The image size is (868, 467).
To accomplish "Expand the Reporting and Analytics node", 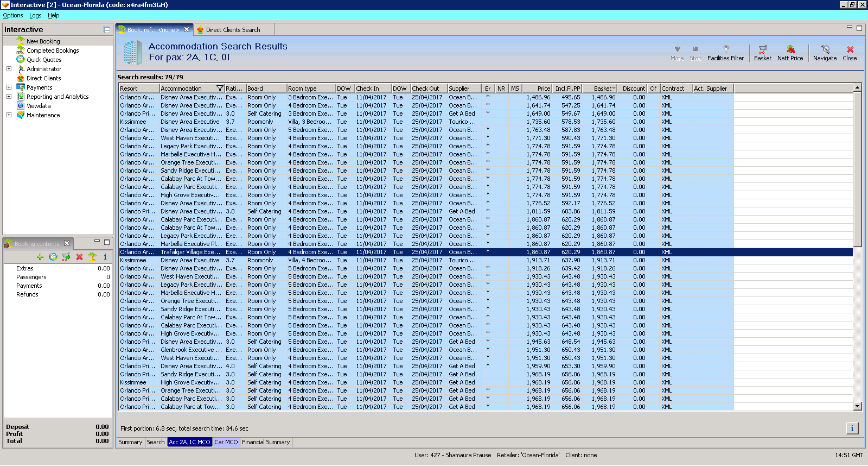I will [x=9, y=97].
